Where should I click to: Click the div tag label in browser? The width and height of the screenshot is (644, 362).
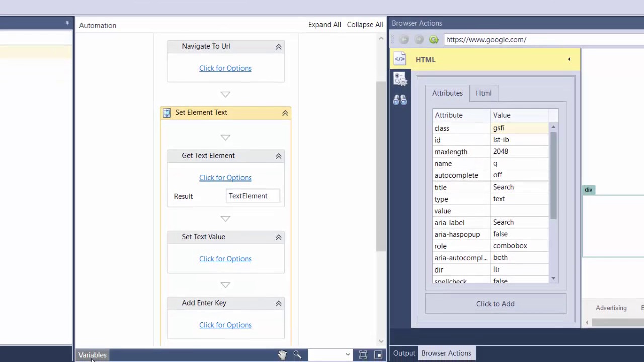tap(589, 190)
